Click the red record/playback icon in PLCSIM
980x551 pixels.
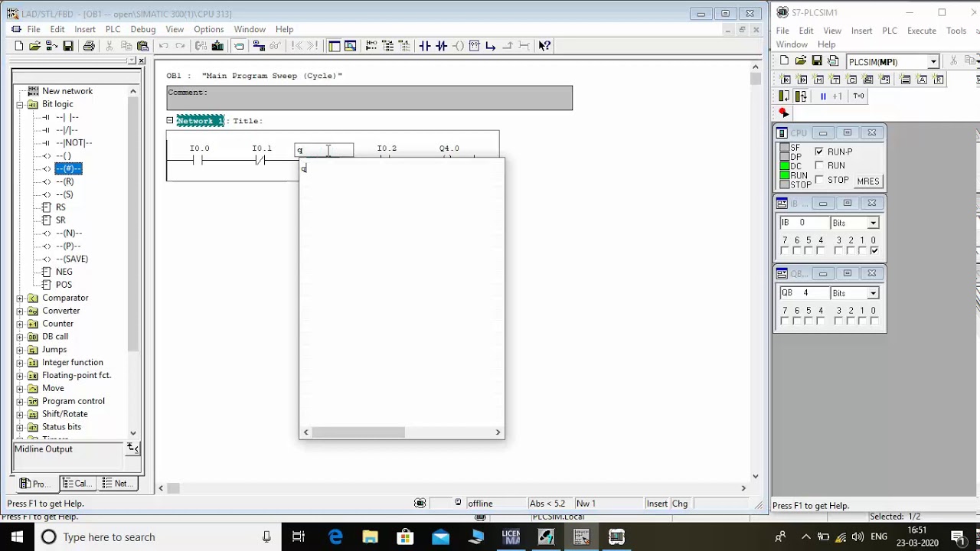[784, 112]
